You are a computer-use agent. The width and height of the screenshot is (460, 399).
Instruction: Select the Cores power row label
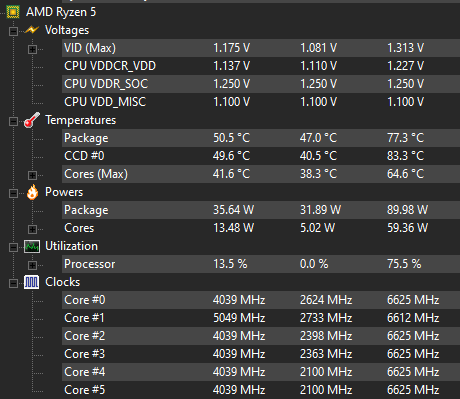(79, 228)
